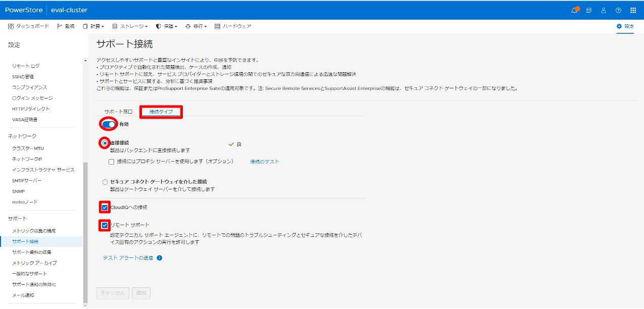Click the テスト アラートの送信 link
644x309 pixels.
(128, 257)
